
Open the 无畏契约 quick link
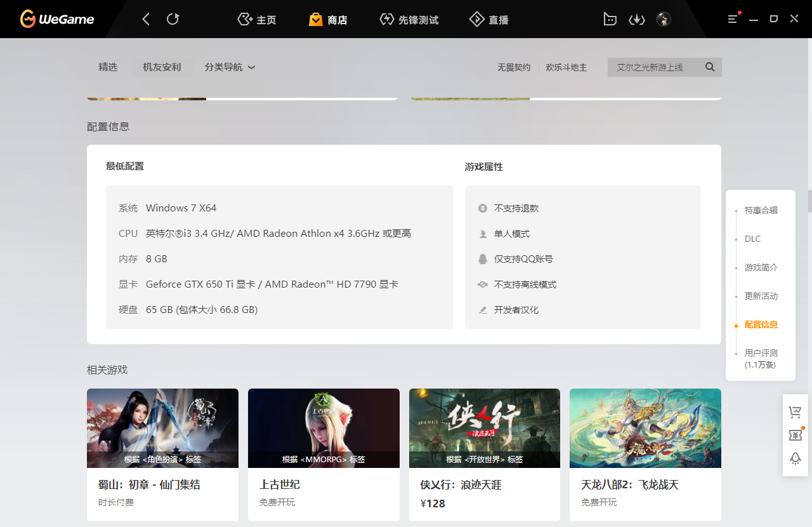[x=514, y=67]
